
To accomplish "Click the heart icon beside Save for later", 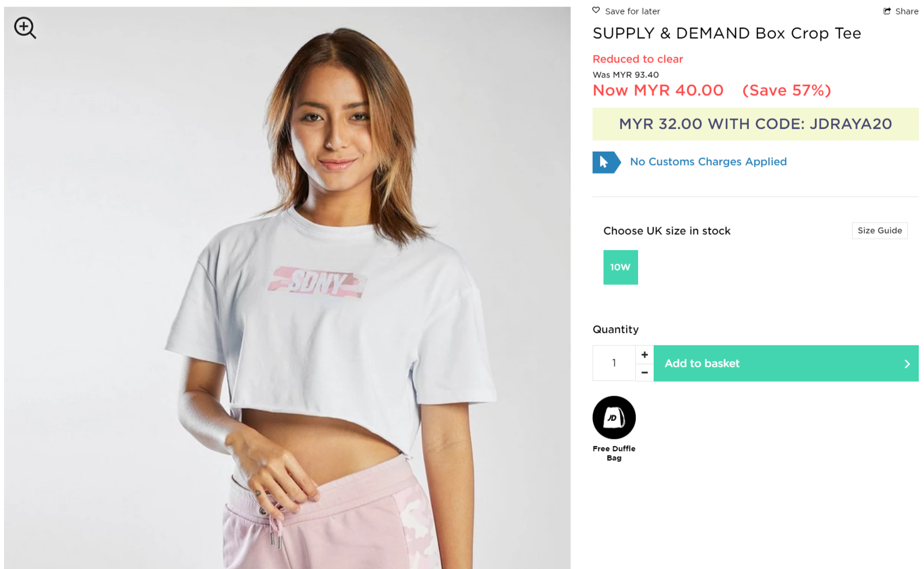I will coord(596,10).
